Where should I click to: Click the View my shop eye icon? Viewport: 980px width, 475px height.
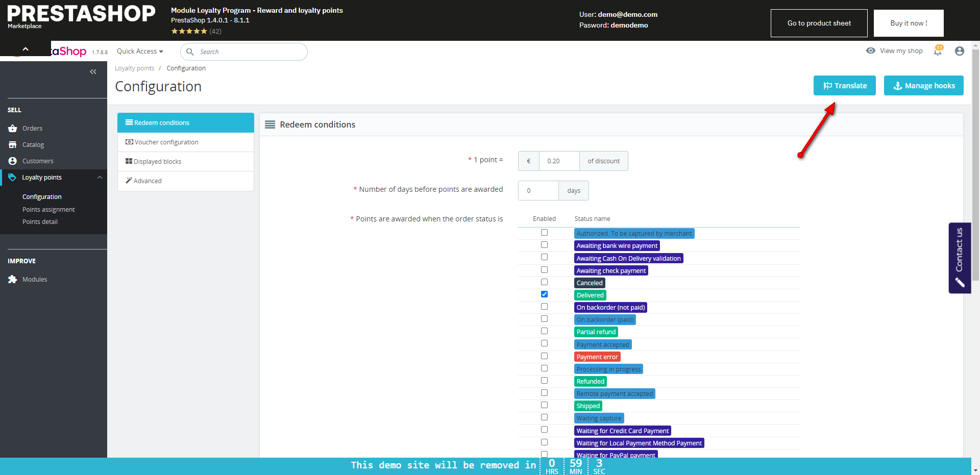tap(871, 51)
